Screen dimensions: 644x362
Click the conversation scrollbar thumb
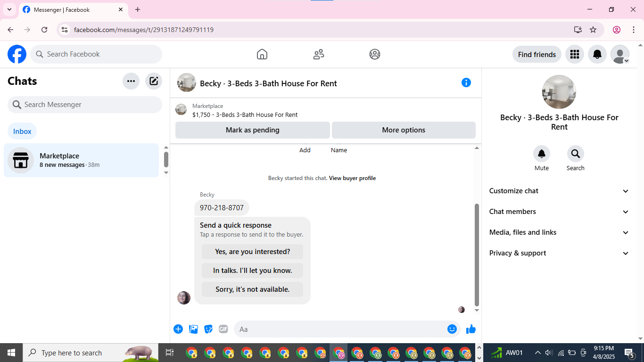coord(477,255)
